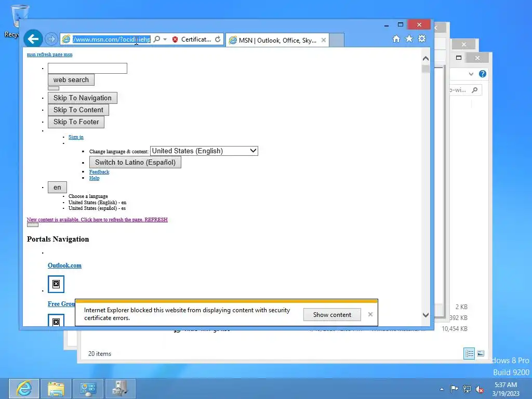532x399 pixels.
Task: Click the Certificate error shield indicator
Action: [192, 39]
